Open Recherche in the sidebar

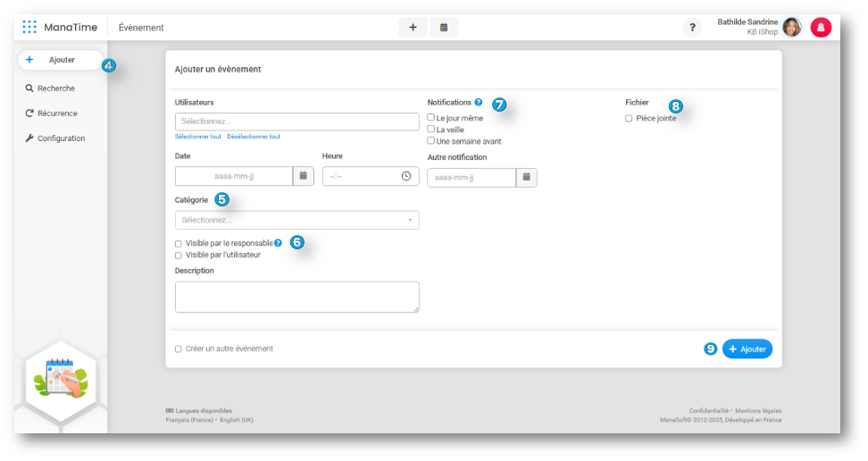pos(50,88)
